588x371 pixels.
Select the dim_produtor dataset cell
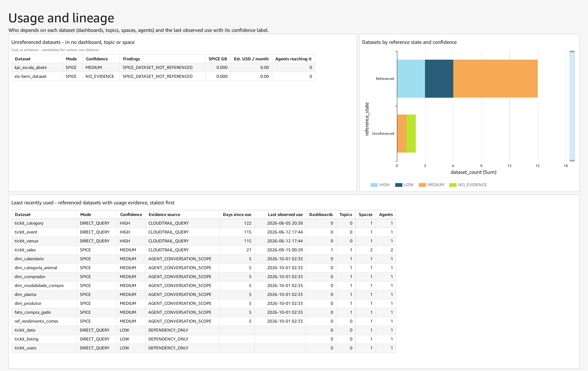coord(44,303)
